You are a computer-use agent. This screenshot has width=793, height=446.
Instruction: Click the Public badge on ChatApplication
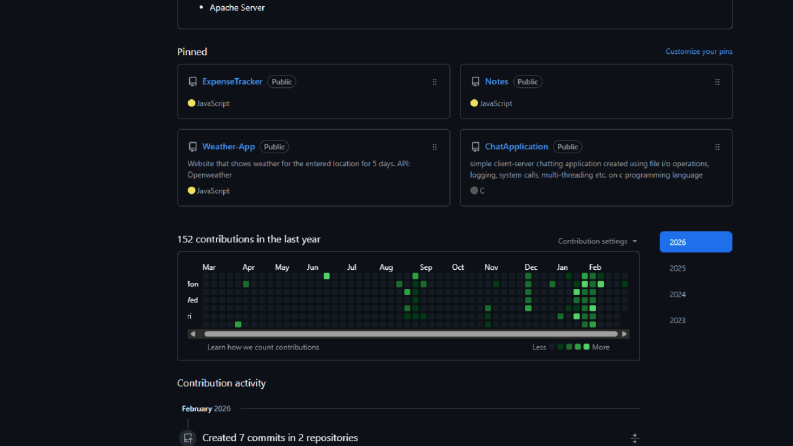click(567, 147)
